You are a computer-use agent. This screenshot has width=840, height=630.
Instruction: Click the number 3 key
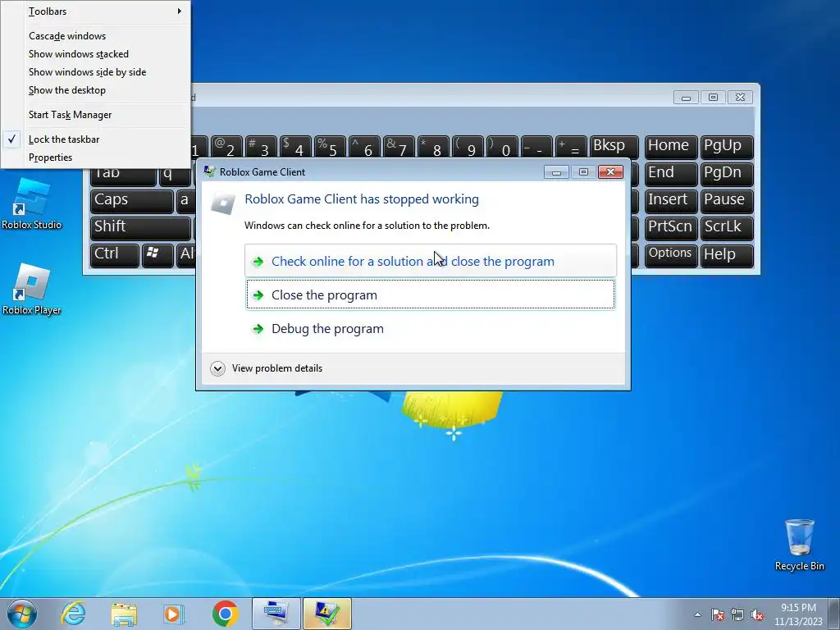[x=260, y=147]
